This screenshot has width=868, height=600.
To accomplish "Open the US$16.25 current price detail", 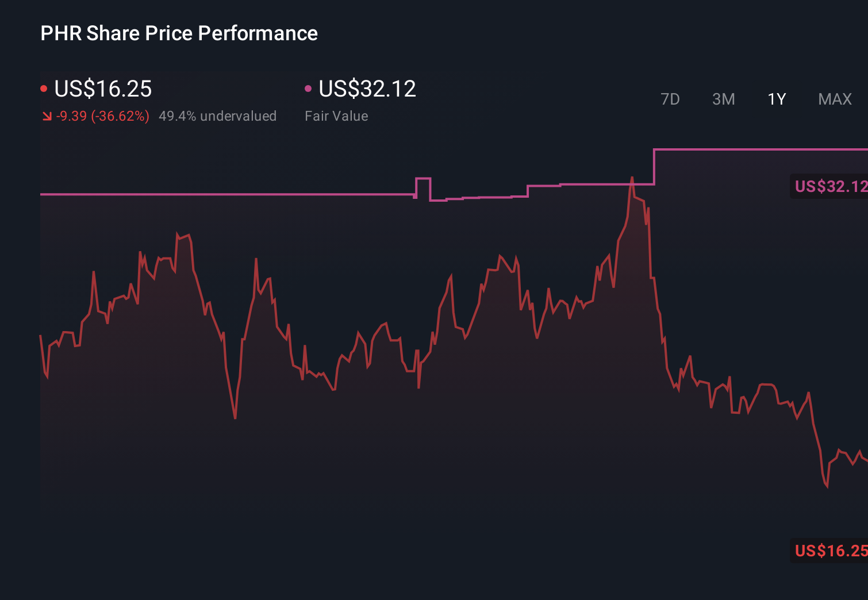I will click(x=102, y=89).
